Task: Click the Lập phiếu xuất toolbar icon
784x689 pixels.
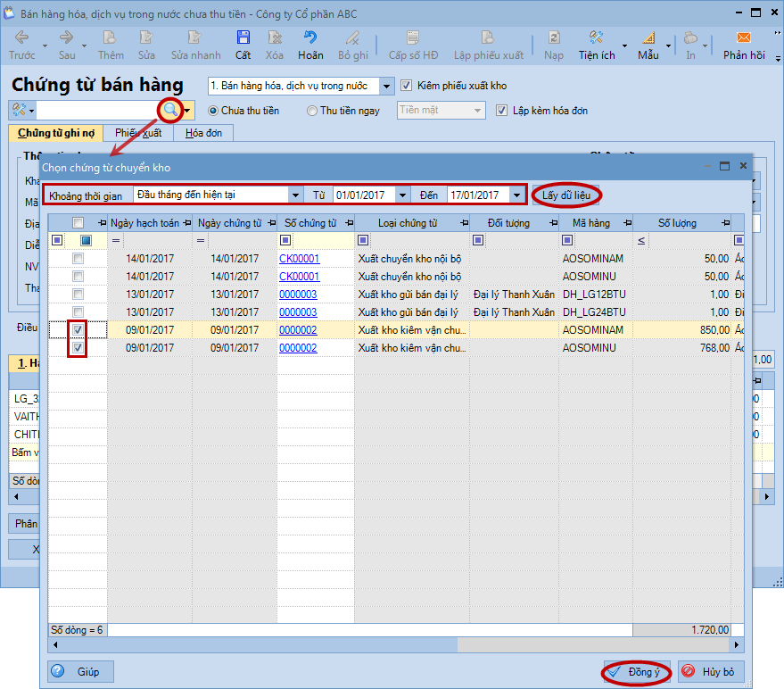Action: (x=488, y=37)
